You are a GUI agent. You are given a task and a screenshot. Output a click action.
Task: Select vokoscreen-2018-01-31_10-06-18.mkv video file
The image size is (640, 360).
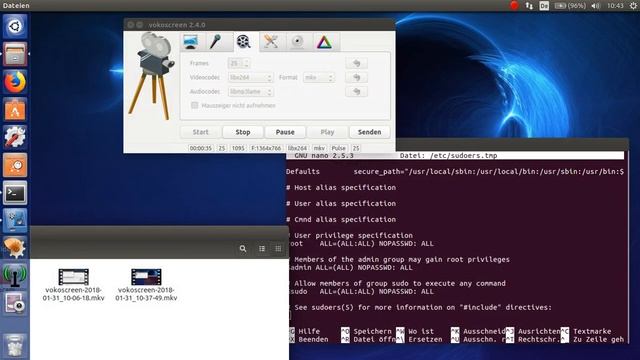[73, 285]
